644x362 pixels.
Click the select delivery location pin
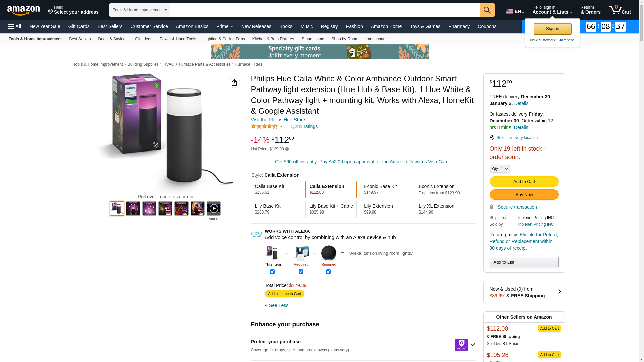tap(492, 138)
